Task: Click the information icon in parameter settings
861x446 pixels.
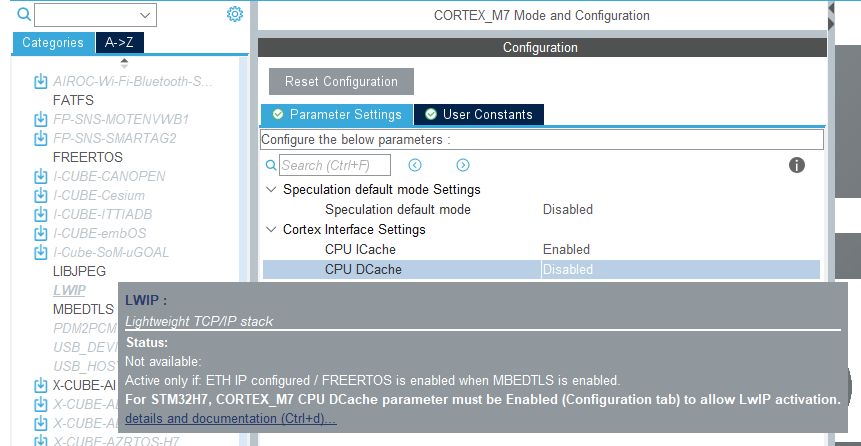Action: click(x=797, y=165)
